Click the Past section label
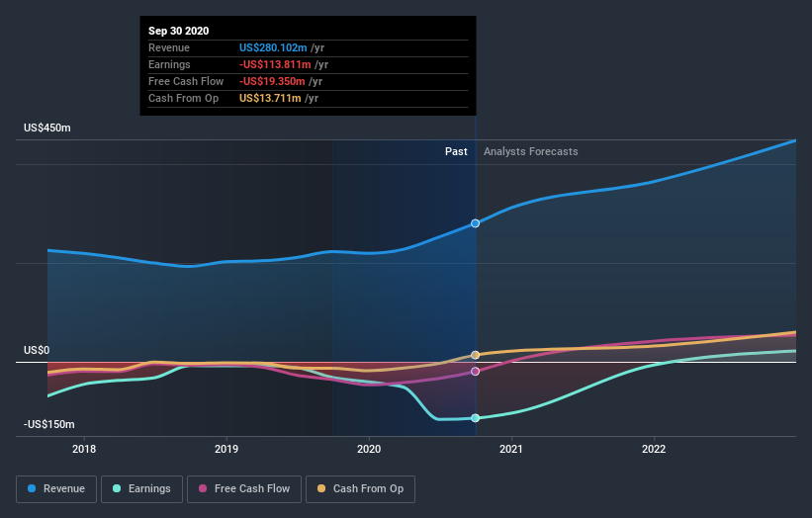 pos(456,151)
